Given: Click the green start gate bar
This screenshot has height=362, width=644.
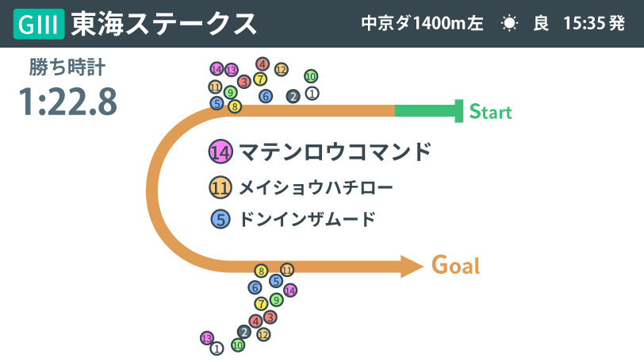Looking at the screenshot, I should (x=429, y=111).
